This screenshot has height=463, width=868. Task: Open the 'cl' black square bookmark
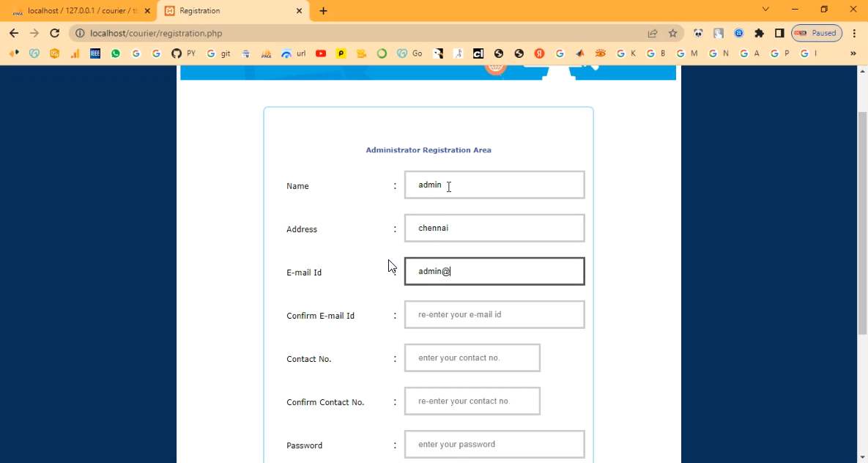click(x=478, y=53)
